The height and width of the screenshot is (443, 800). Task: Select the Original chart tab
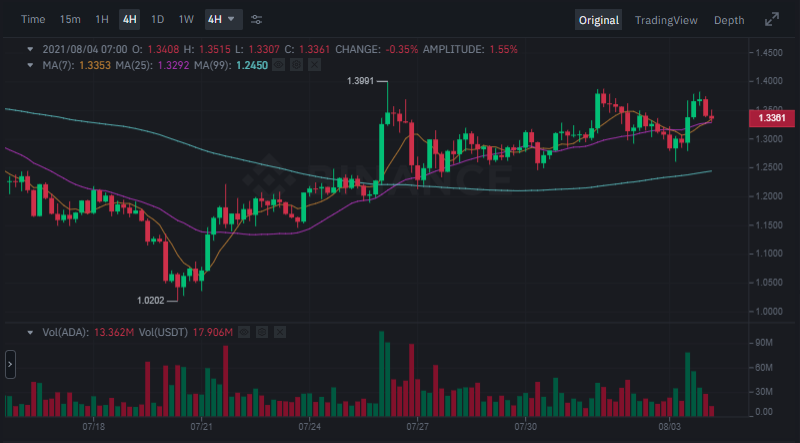click(598, 20)
